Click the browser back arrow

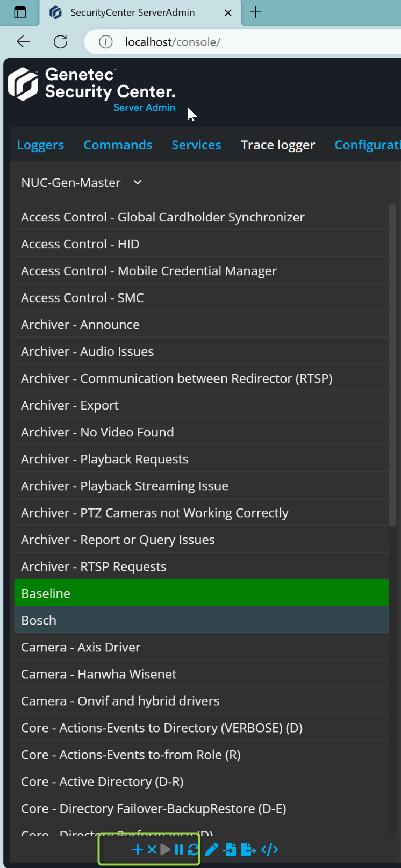point(24,42)
